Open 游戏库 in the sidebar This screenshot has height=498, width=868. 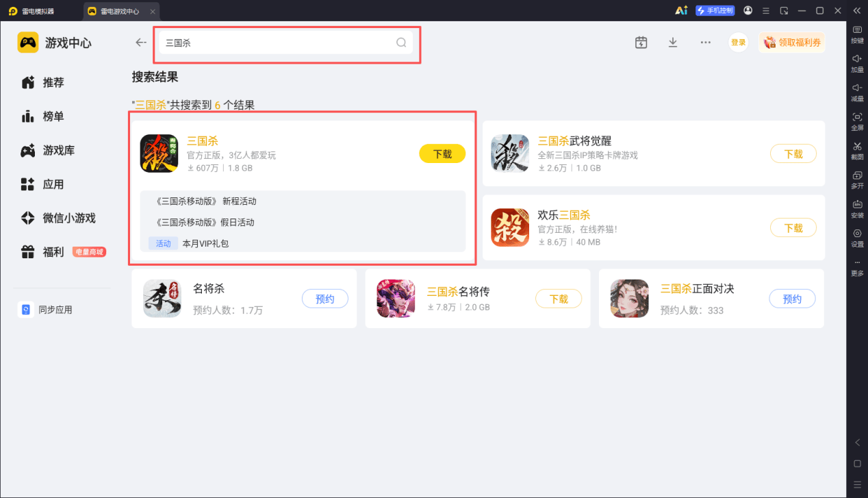pos(48,150)
